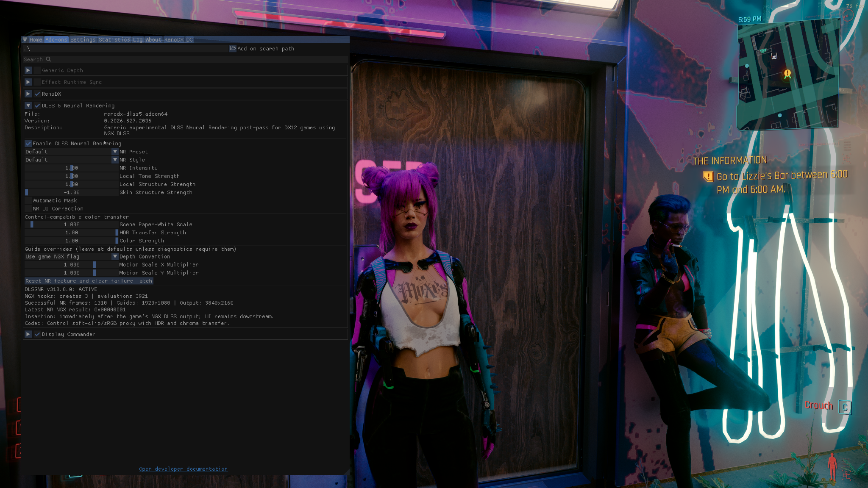
Task: Switch to the RenoDX tab
Action: point(174,40)
